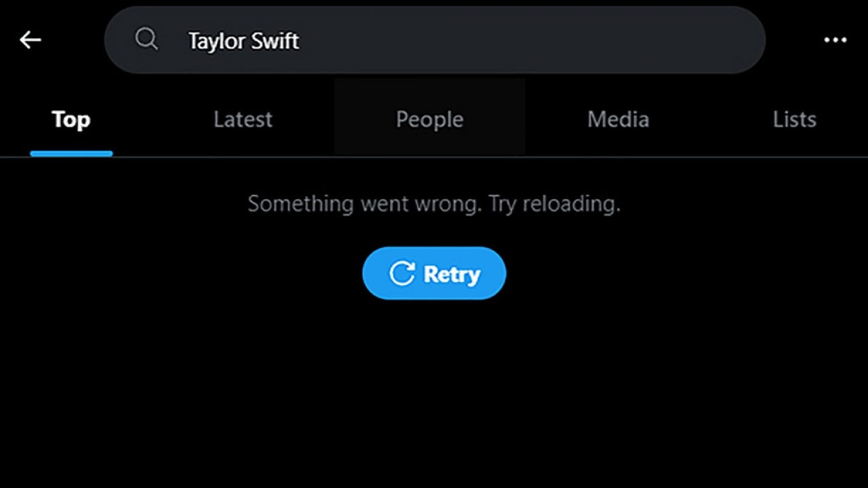This screenshot has height=488, width=868.
Task: Click the divider line below the tabs
Action: coord(434,157)
